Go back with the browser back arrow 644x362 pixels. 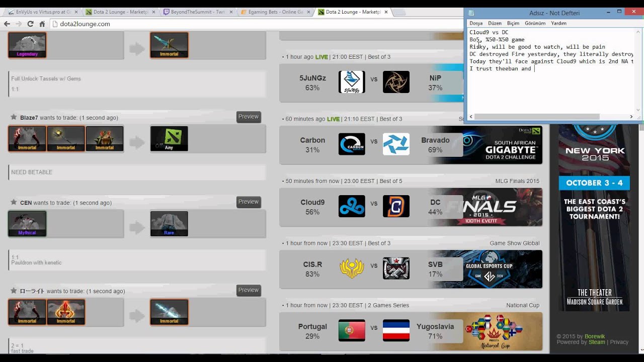click(7, 24)
